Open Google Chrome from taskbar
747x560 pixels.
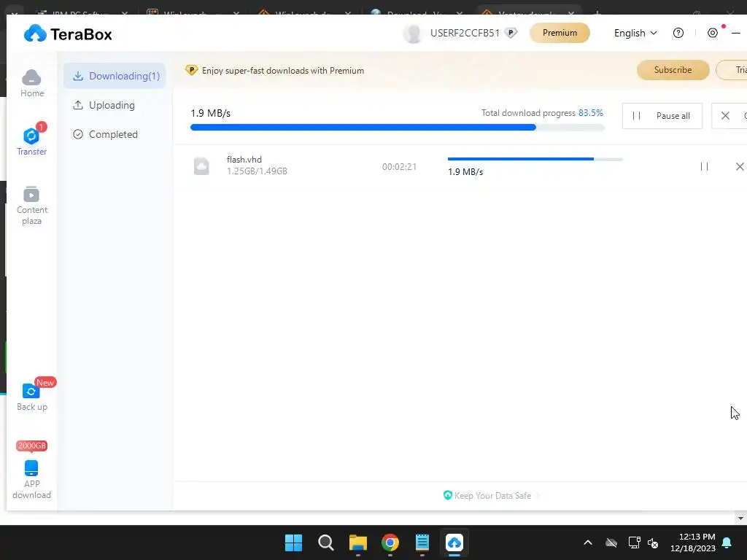[390, 542]
